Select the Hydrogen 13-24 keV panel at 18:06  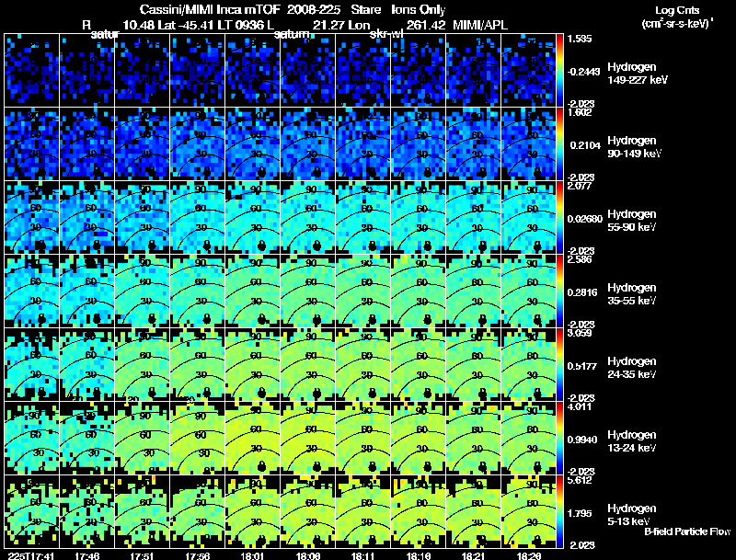click(x=308, y=439)
